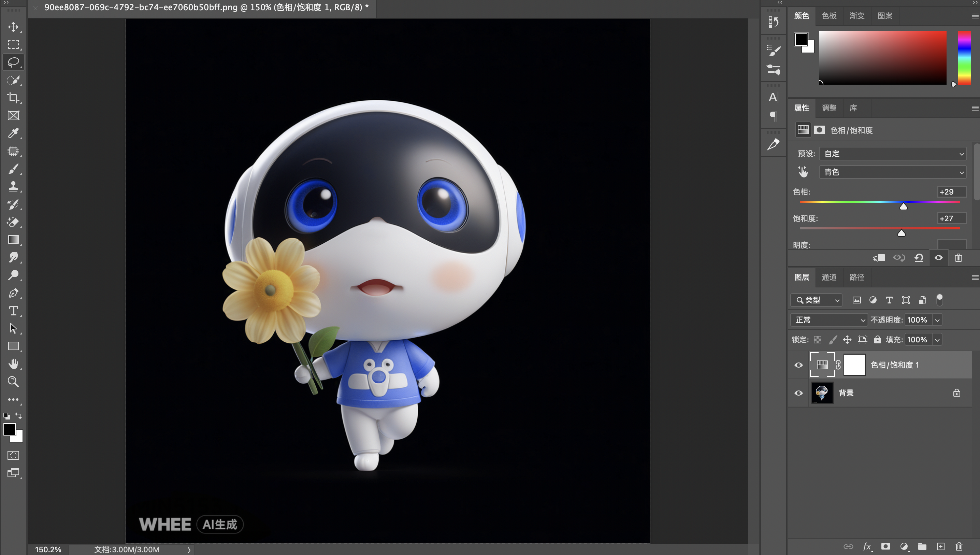The width and height of the screenshot is (980, 555).
Task: Toggle adjustment visibility eye in the Properties panel
Action: pos(938,258)
